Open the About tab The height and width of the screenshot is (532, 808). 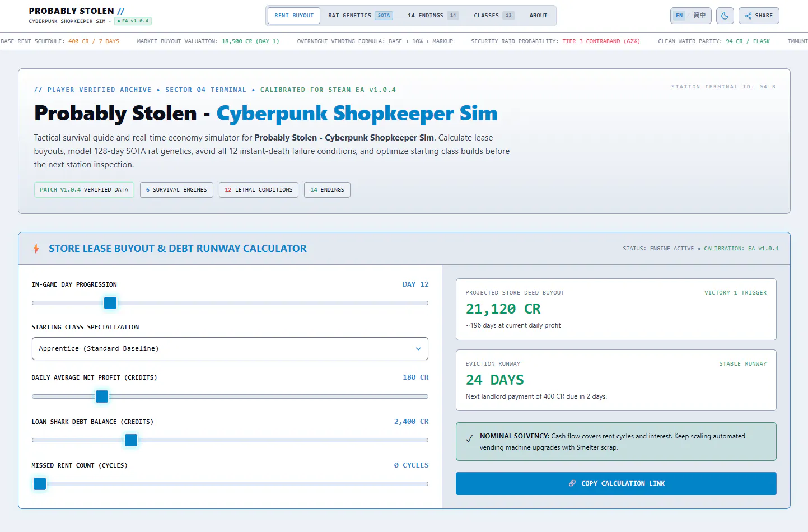[538, 16]
